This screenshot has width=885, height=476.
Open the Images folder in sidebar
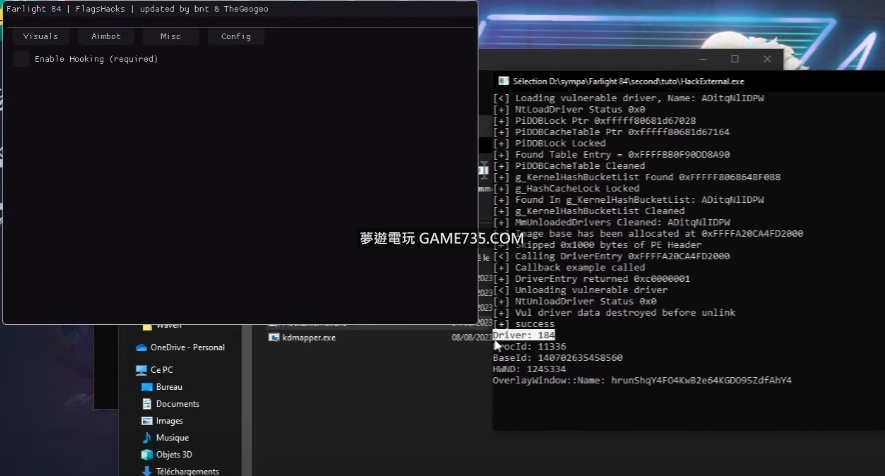pyautogui.click(x=147, y=421)
